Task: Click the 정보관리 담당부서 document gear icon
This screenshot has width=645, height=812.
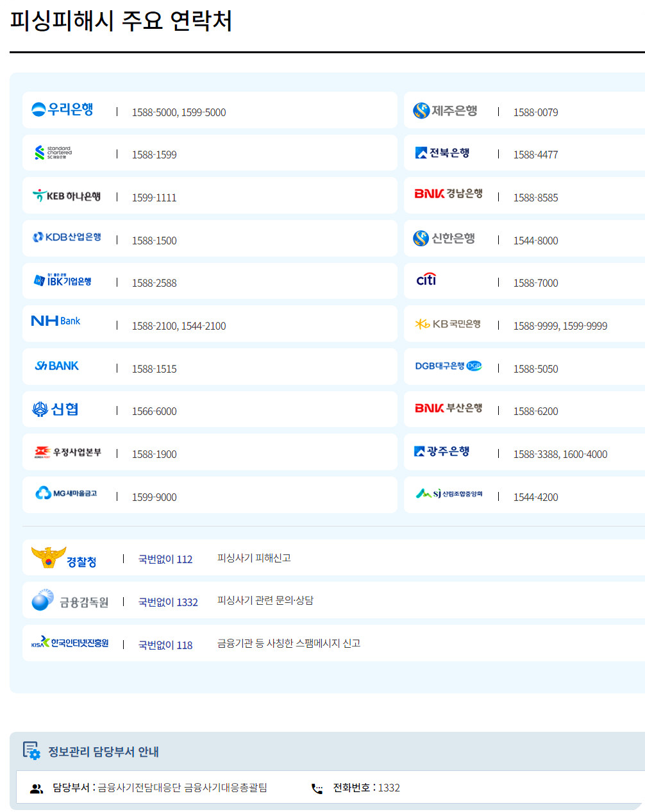Action: 31,750
